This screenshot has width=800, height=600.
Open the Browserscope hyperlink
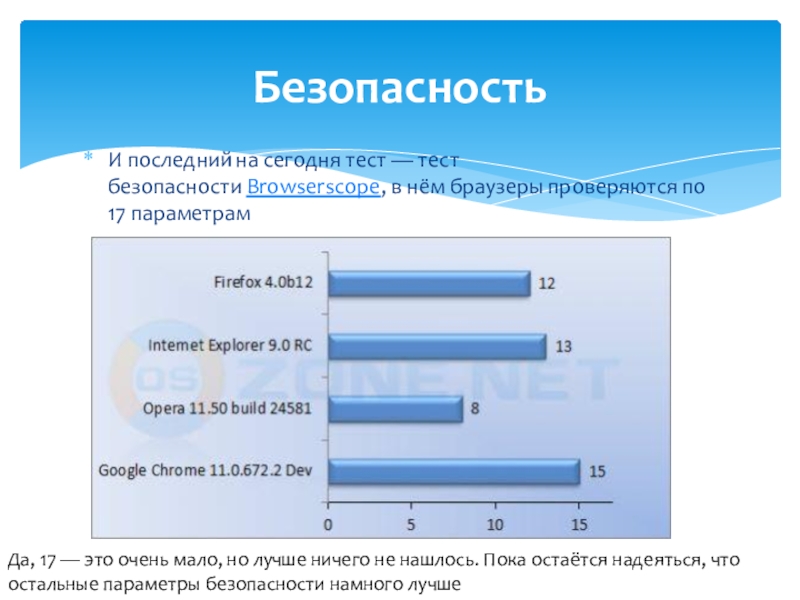tap(313, 187)
